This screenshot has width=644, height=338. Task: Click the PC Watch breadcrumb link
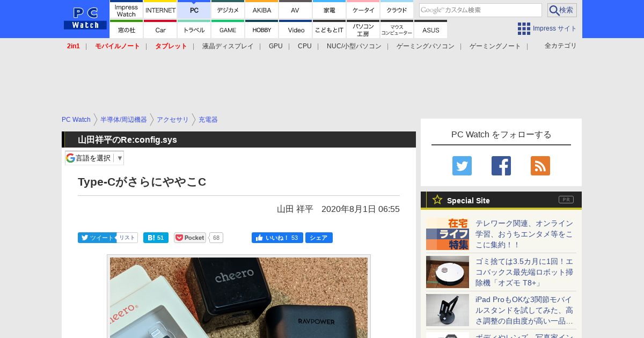(x=76, y=120)
